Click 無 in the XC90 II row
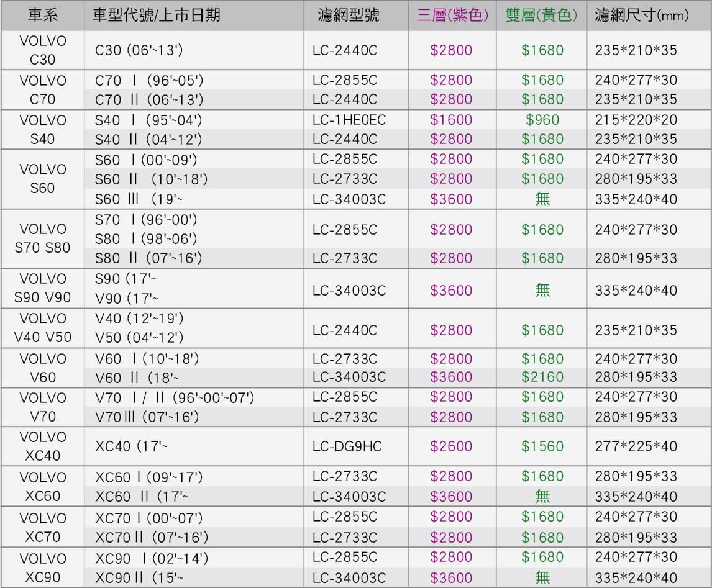The width and height of the screenshot is (712, 588). tap(542, 577)
